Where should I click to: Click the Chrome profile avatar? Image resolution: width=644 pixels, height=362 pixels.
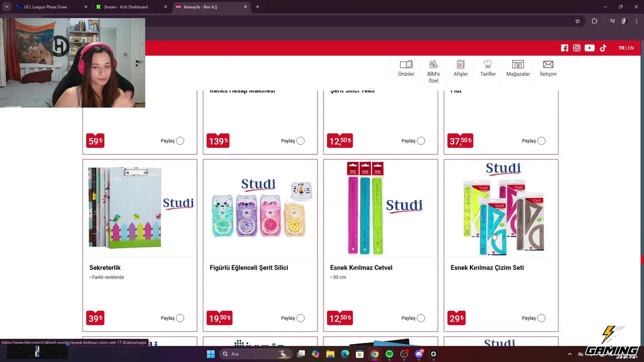pos(624,21)
